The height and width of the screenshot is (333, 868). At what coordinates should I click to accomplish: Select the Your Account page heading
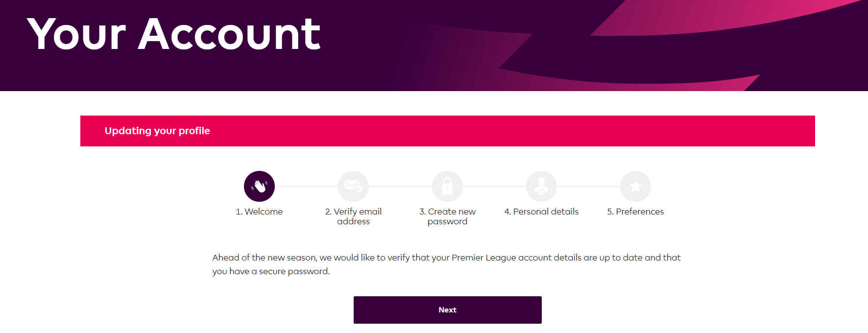point(174,33)
